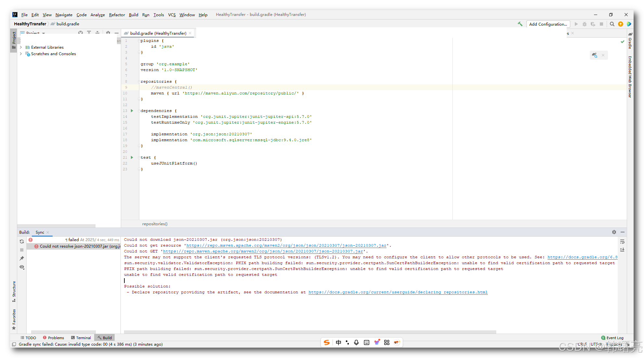This screenshot has width=644, height=358.
Task: Switch to the Terminal tool tab
Action: tap(81, 338)
